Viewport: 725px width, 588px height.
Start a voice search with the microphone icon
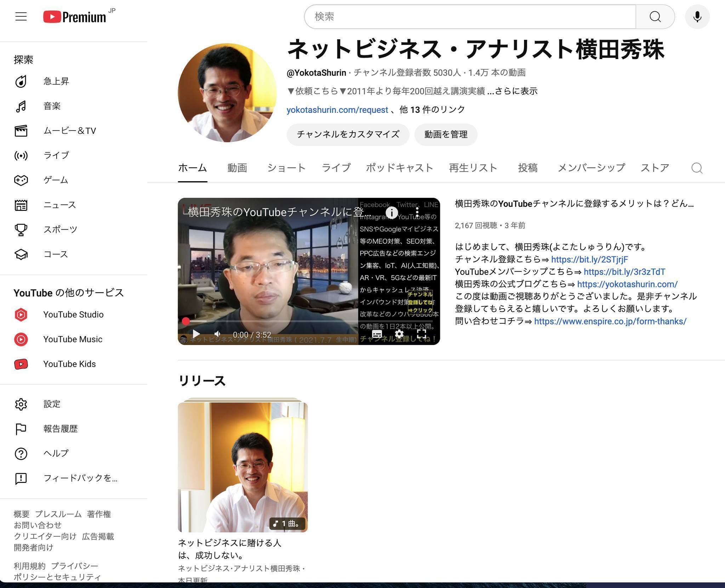pyautogui.click(x=697, y=16)
